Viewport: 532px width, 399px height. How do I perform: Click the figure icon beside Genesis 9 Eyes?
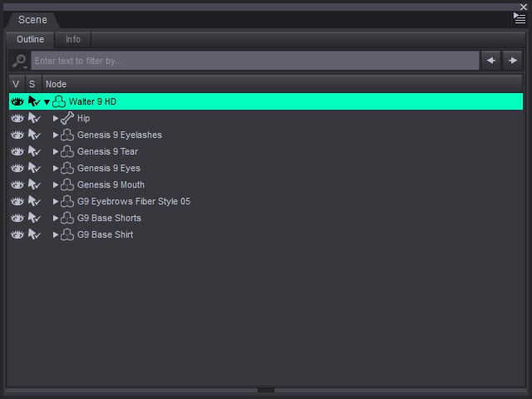pos(67,168)
